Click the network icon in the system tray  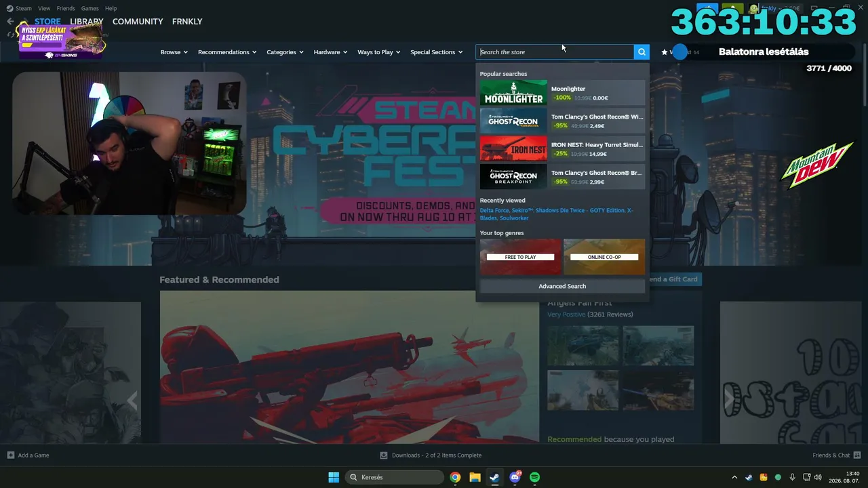pos(807,477)
